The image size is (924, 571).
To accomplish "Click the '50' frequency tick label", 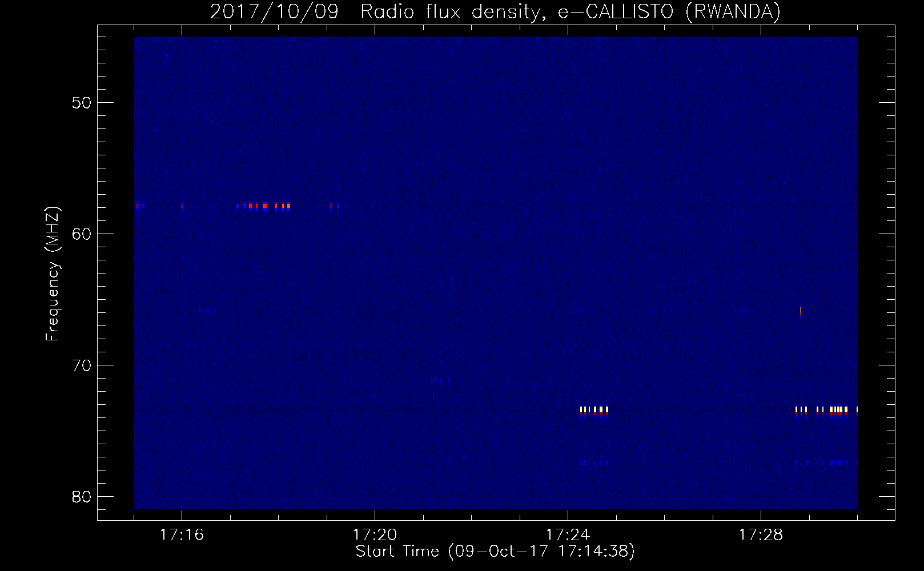I will click(82, 103).
